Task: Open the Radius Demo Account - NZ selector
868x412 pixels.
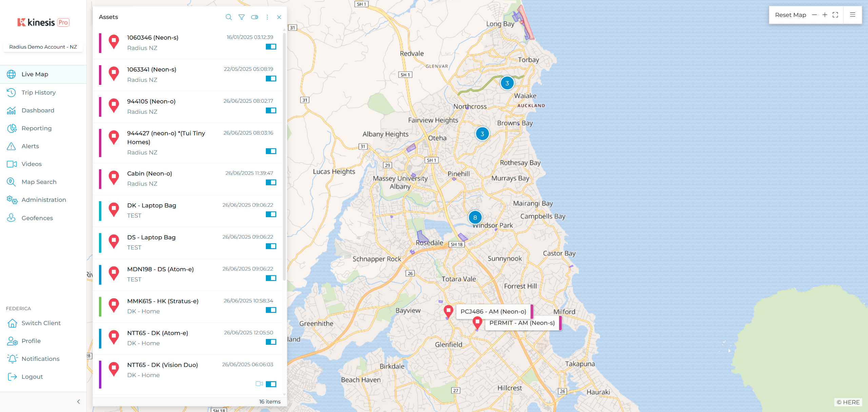Action: tap(43, 47)
